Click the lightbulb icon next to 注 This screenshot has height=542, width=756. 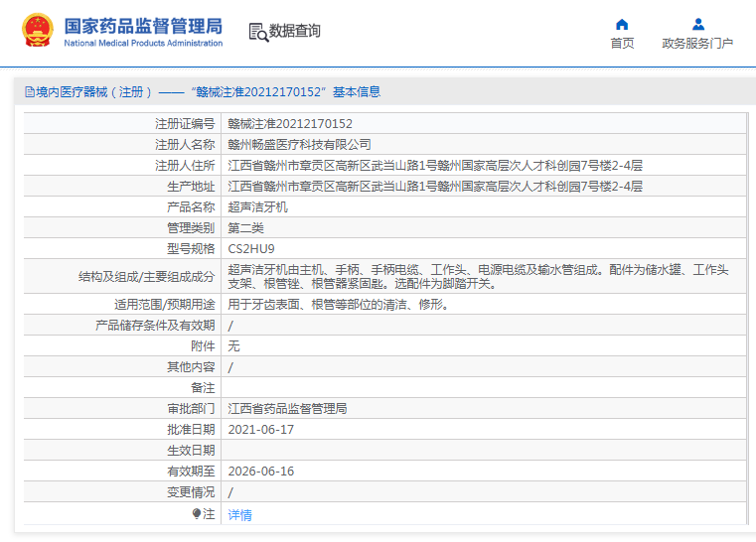tap(197, 514)
